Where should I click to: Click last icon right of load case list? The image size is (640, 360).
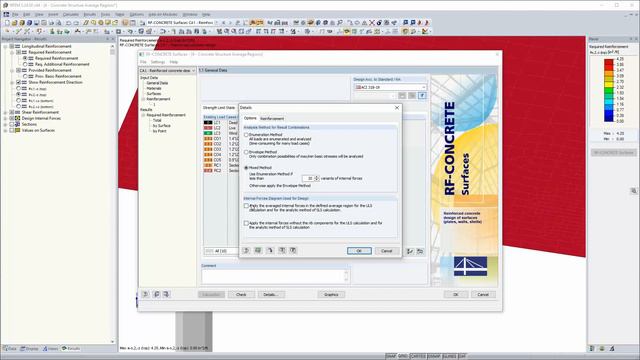pos(420,251)
